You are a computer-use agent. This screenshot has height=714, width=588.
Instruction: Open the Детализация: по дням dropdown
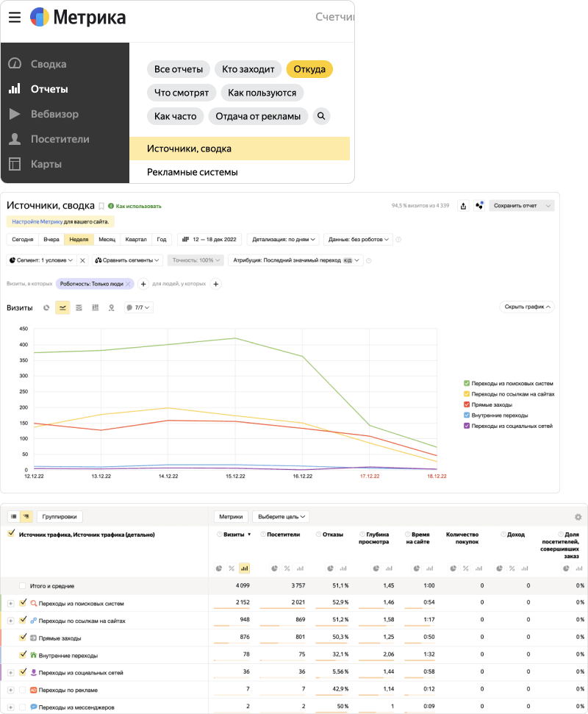pyautogui.click(x=283, y=239)
